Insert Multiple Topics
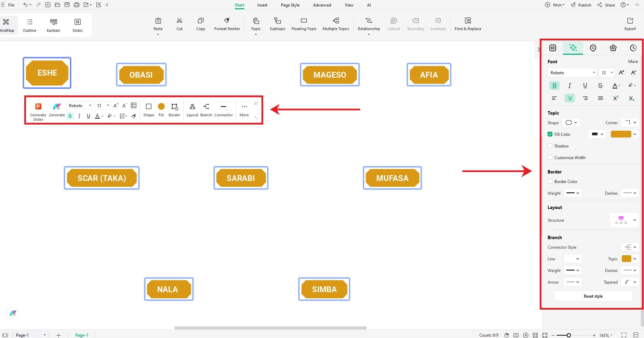644x338 pixels. 336,24
